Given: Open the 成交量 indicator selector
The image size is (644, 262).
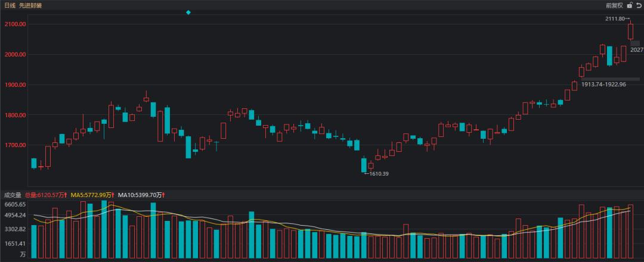Looking at the screenshot, I should click(13, 195).
